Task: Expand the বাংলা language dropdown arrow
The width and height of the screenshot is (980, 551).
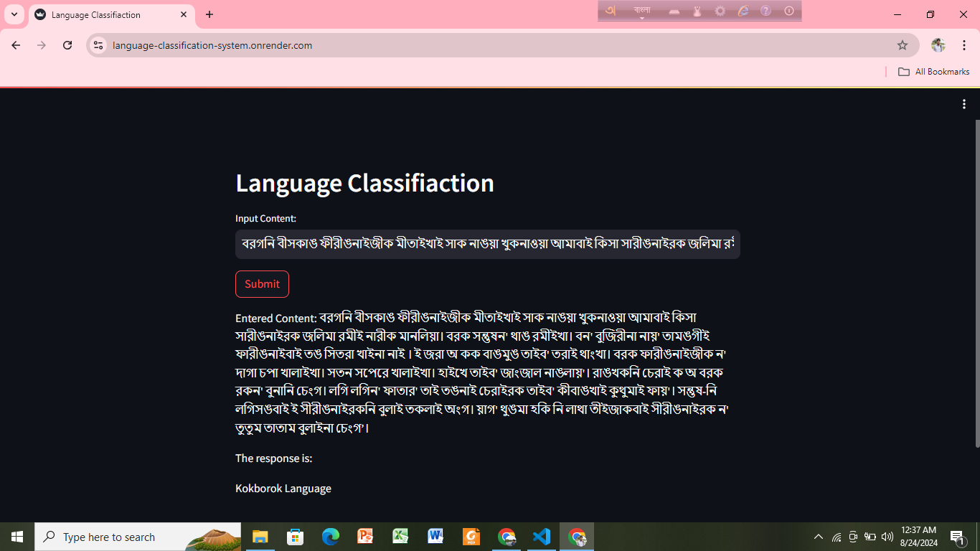Action: (642, 18)
